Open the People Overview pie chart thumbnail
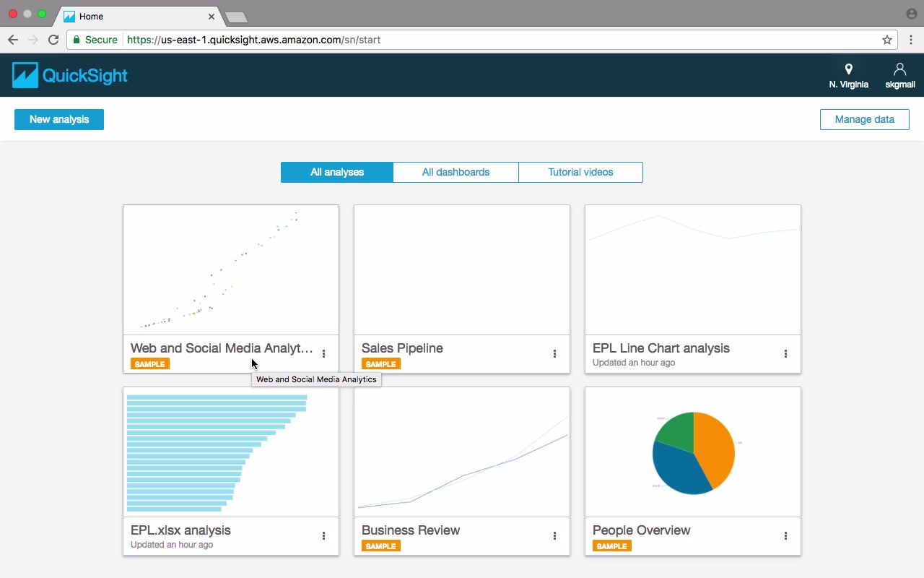This screenshot has width=924, height=578. coord(693,452)
